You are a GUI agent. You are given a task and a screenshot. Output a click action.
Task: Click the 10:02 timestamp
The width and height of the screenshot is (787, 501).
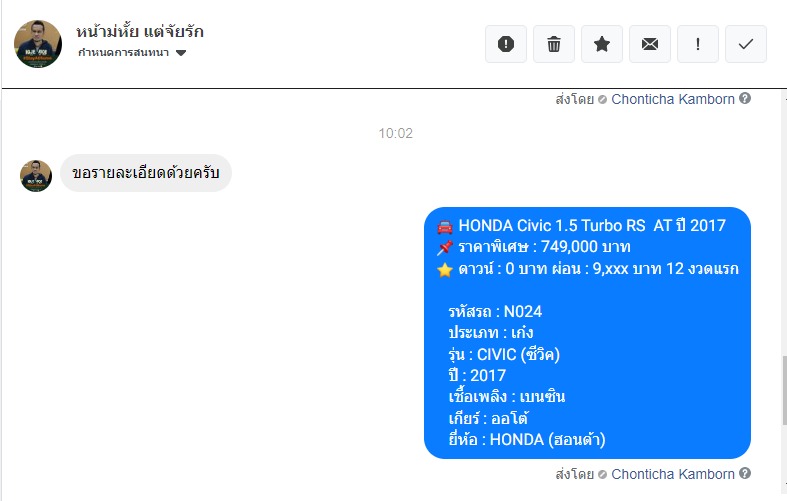tap(396, 134)
